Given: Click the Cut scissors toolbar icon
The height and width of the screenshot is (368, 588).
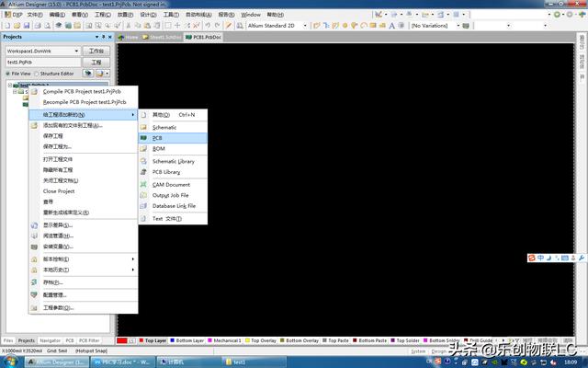Looking at the screenshot, I should pos(129,26).
